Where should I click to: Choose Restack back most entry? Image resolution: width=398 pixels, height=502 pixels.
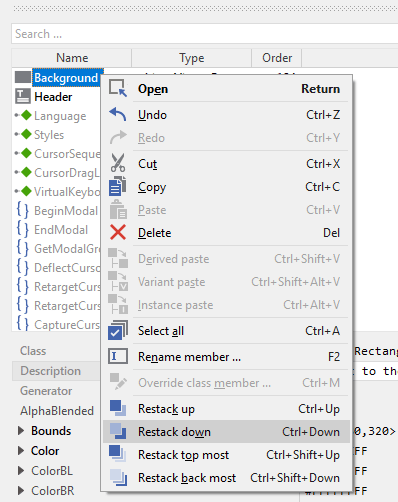point(226,478)
